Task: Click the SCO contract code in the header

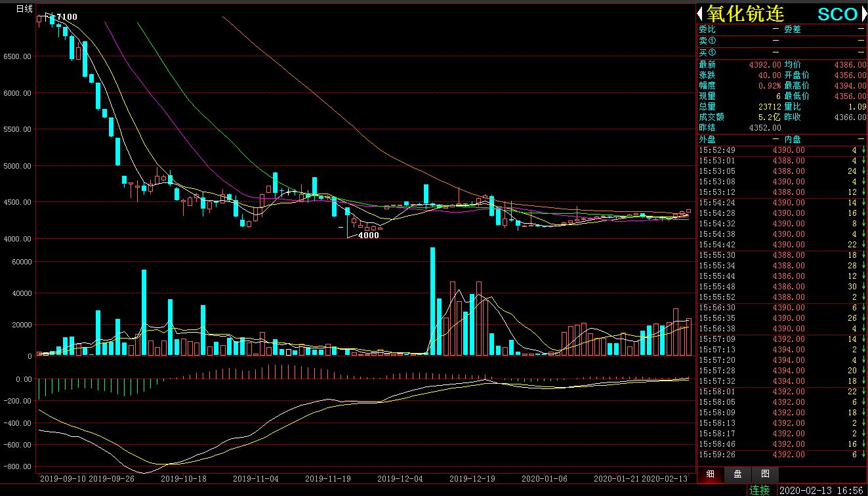Action: tap(837, 14)
